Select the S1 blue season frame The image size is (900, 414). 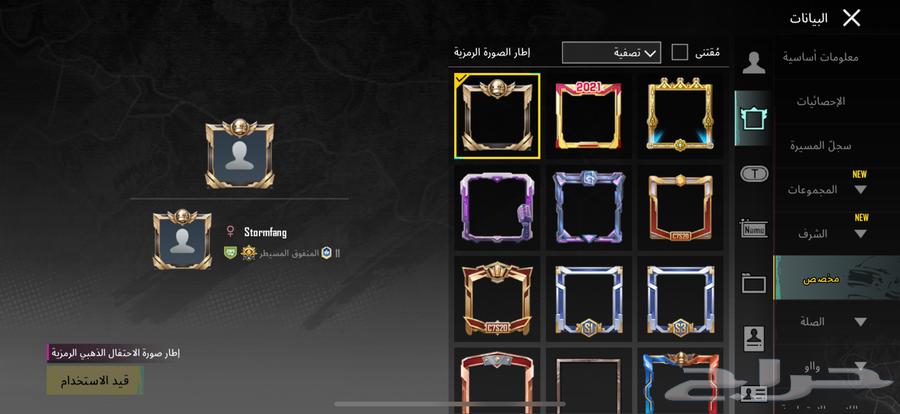[588, 299]
